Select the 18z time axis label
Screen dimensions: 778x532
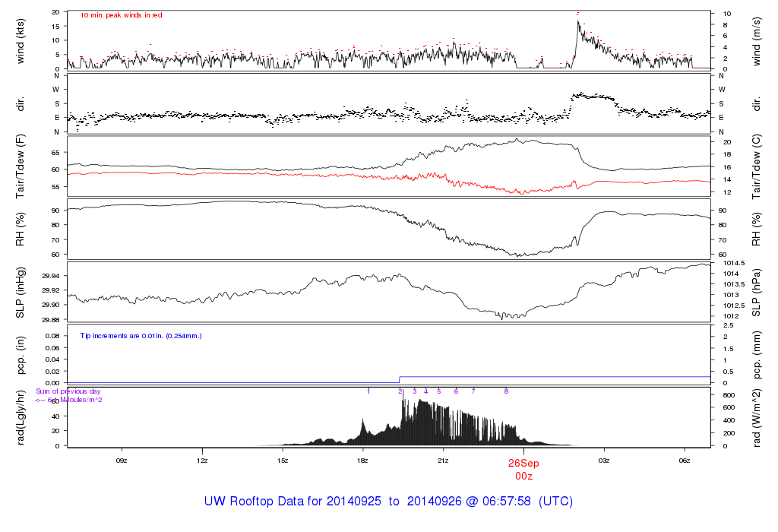[363, 461]
